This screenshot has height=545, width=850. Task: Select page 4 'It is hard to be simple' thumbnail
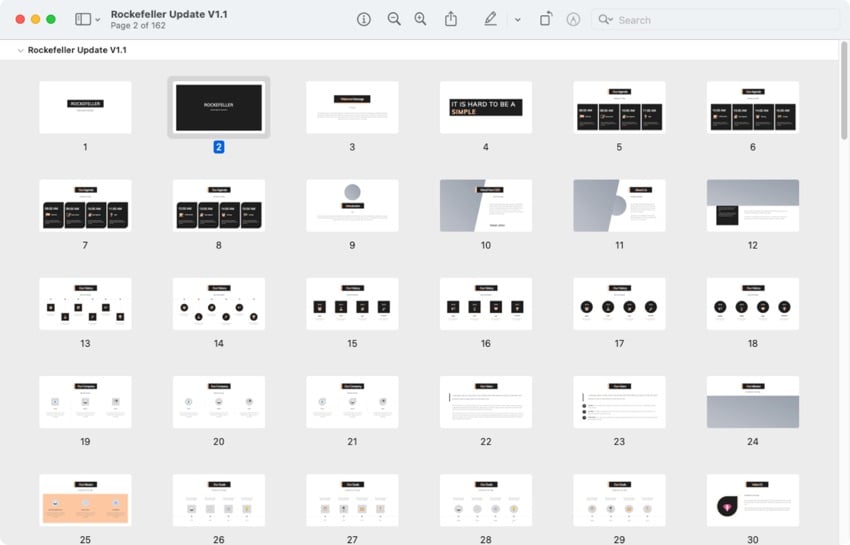tap(486, 107)
